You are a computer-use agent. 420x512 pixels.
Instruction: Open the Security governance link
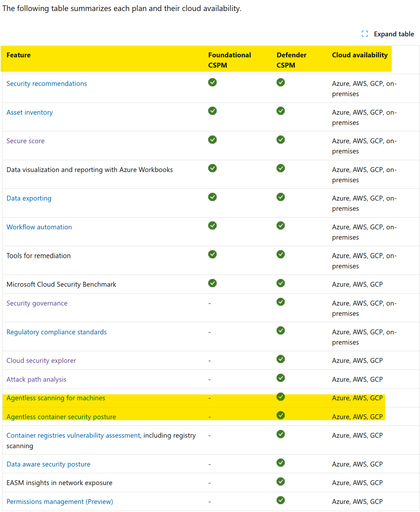(37, 303)
